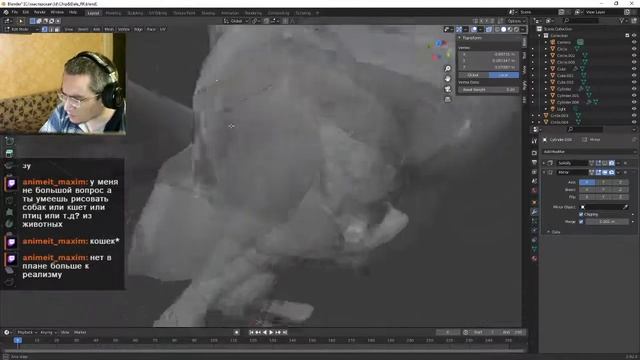Image resolution: width=640 pixels, height=360 pixels.
Task: Select Cylinder.005 in the outliner
Action: pyautogui.click(x=568, y=96)
